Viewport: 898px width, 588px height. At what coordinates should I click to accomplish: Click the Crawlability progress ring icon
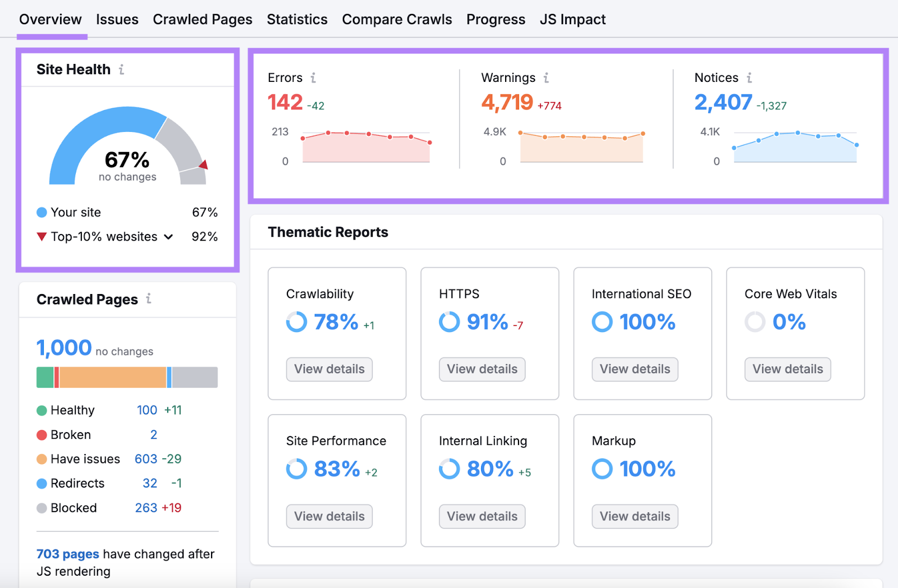click(x=296, y=322)
